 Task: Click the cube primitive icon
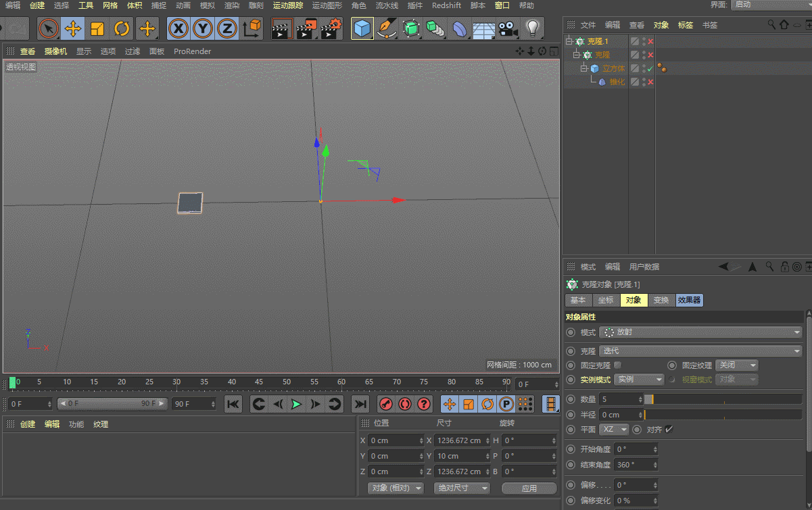click(362, 28)
